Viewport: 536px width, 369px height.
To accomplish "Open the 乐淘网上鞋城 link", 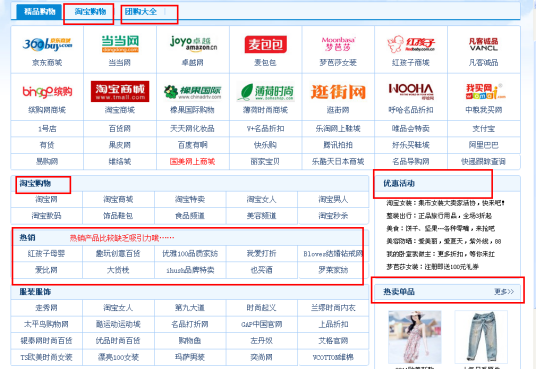I will (x=338, y=129).
